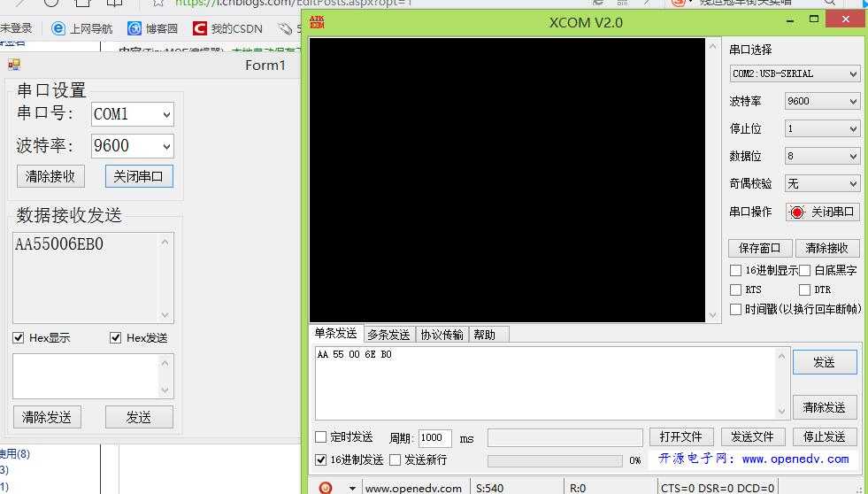Click the www.openedv.com link
This screenshot has height=494, width=868.
[x=795, y=459]
